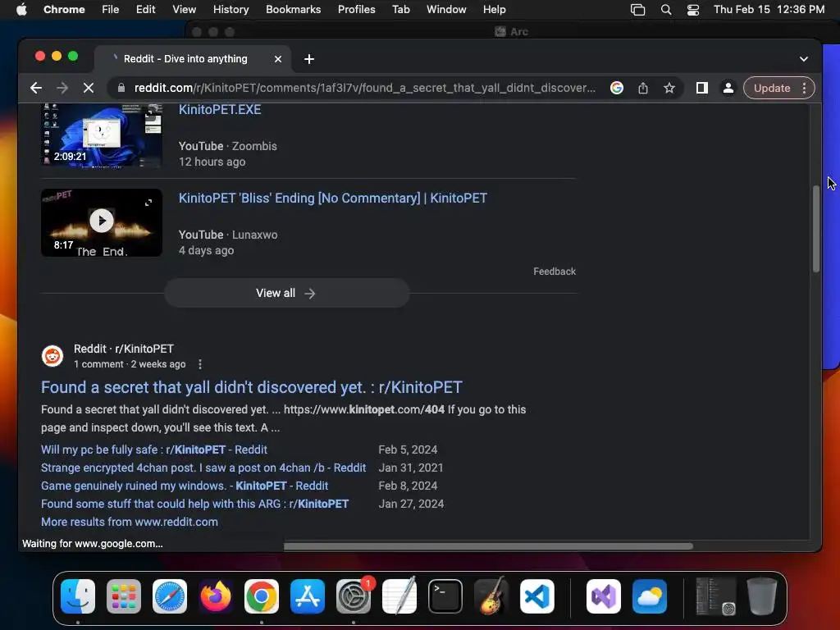This screenshot has width=840, height=630.
Task: Click the clock Thu Feb 15 12:36 PM
Action: tap(769, 9)
